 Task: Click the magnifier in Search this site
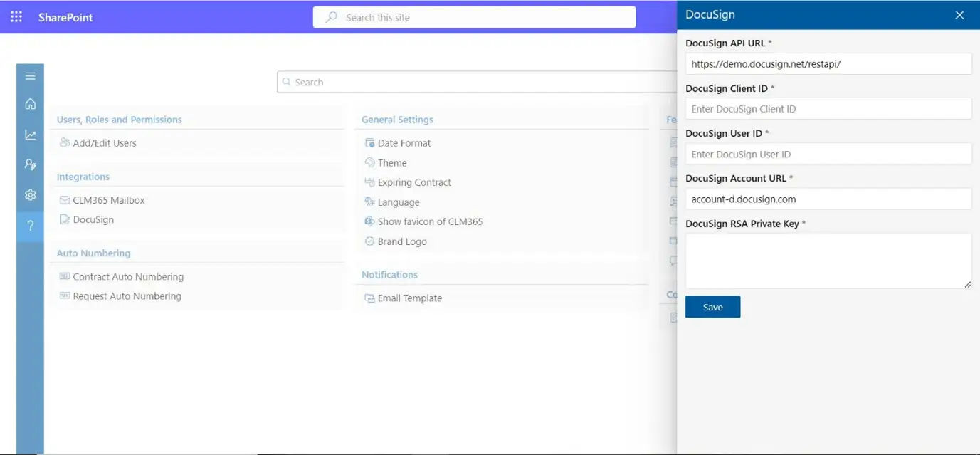(x=331, y=17)
